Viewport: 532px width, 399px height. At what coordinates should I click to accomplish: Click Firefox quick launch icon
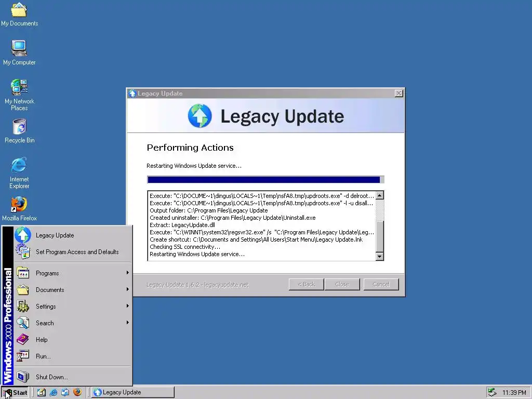(x=77, y=392)
